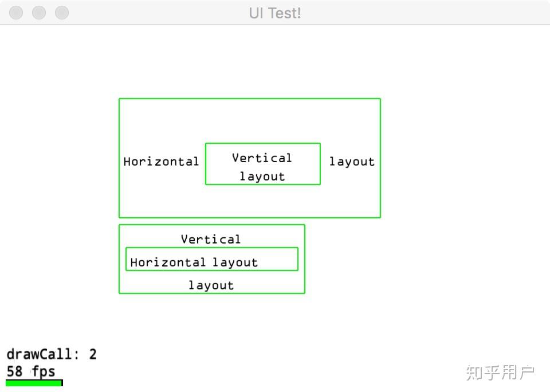
Task: Click between the two layout containers
Action: point(249,222)
